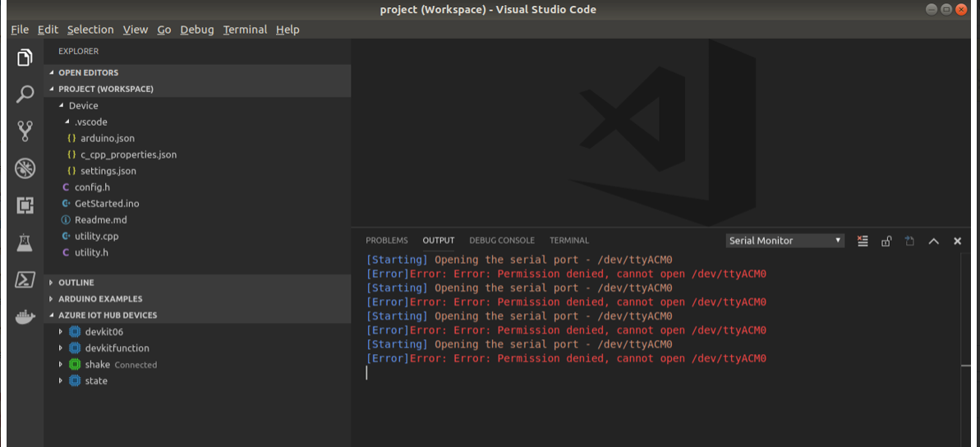Click the first Opening the serial port line
The width and height of the screenshot is (980, 447).
point(518,260)
